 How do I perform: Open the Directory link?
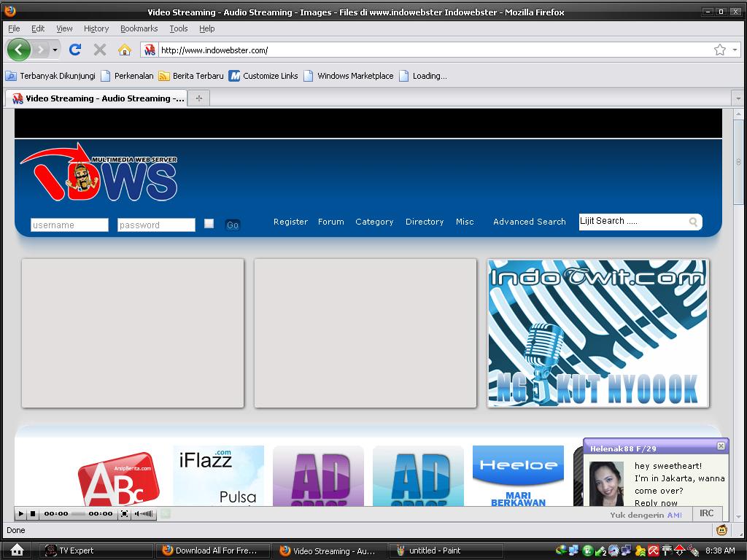[x=425, y=222]
